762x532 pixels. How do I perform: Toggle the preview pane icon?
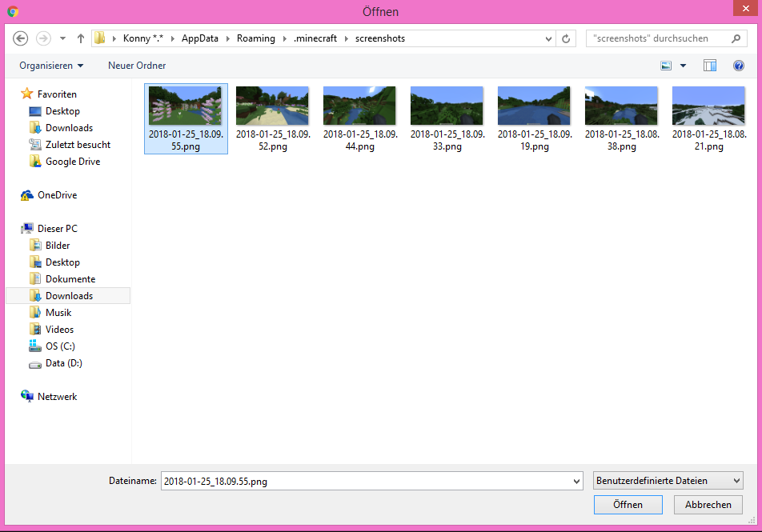pos(709,66)
